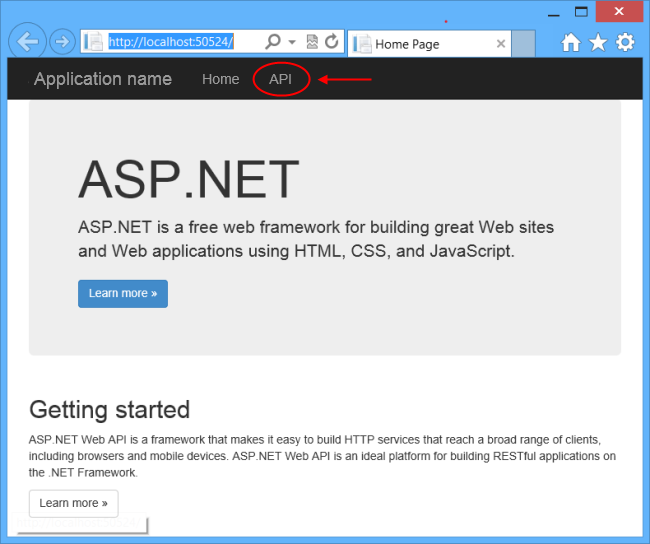
Task: Open Favorites star icon
Action: (598, 42)
